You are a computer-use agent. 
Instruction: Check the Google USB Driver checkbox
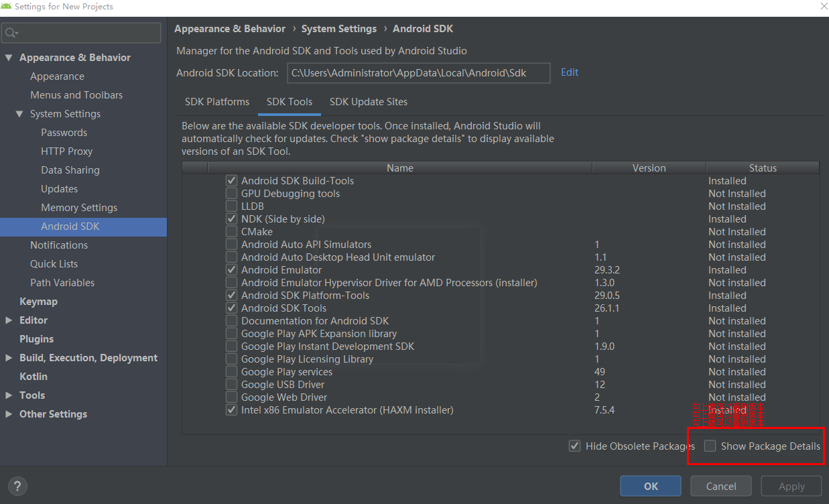[x=231, y=385]
